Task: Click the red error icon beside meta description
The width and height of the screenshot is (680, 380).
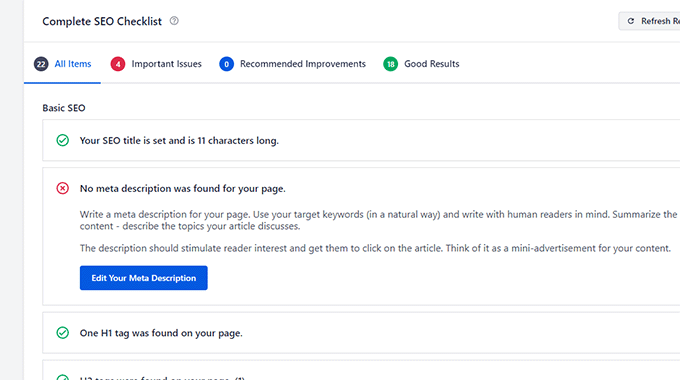Action: click(x=62, y=188)
